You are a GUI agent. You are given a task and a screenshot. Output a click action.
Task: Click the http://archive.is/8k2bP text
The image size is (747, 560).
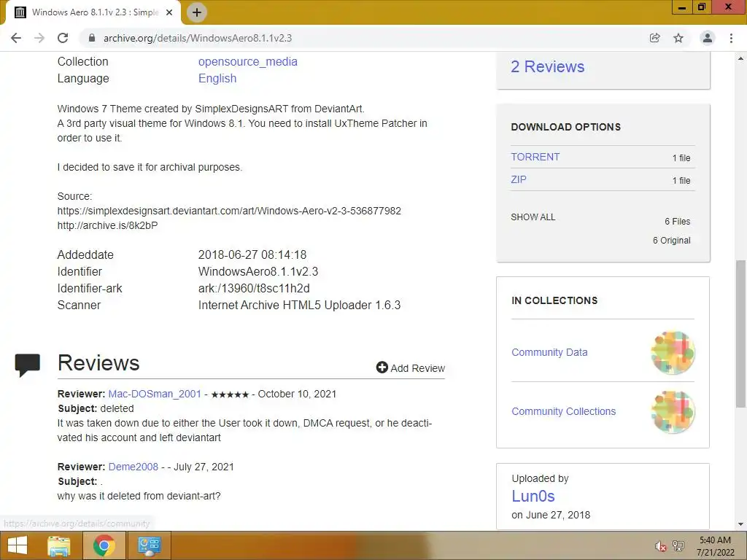(108, 225)
